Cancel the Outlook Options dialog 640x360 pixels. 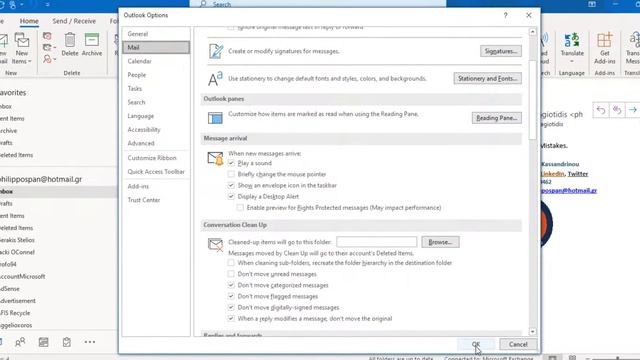point(518,344)
